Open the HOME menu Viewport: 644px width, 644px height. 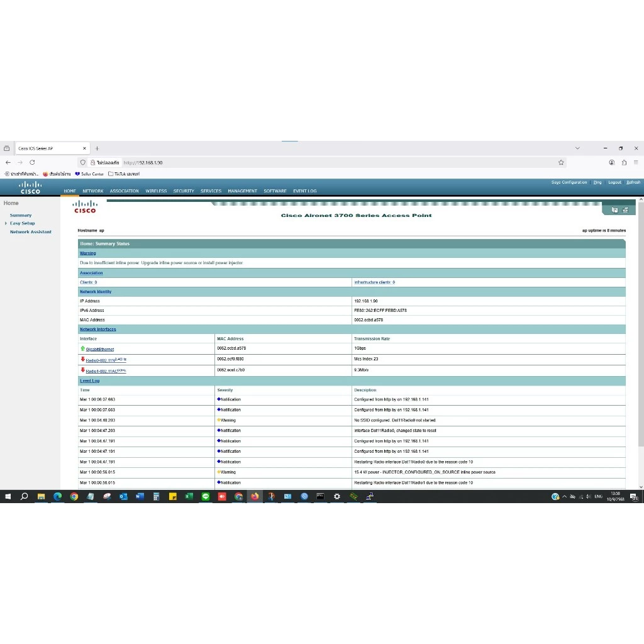tap(70, 191)
